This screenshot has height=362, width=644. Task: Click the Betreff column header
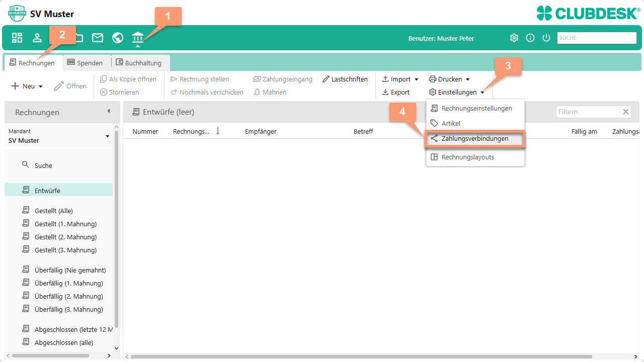[x=363, y=131]
